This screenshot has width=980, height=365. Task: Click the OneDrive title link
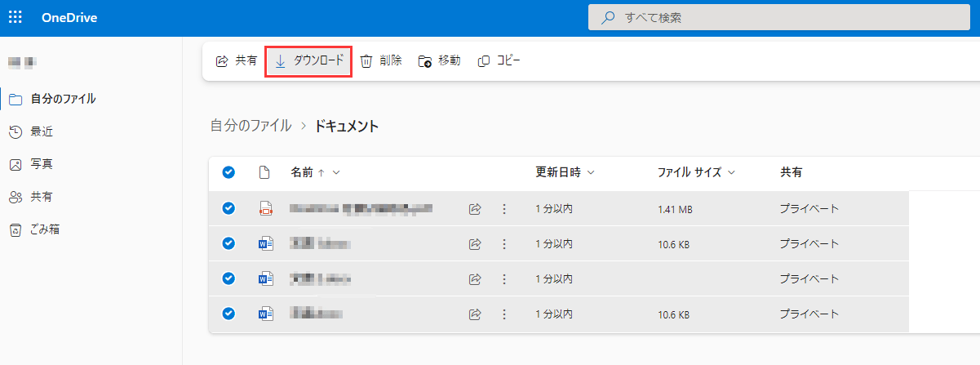[x=69, y=18]
